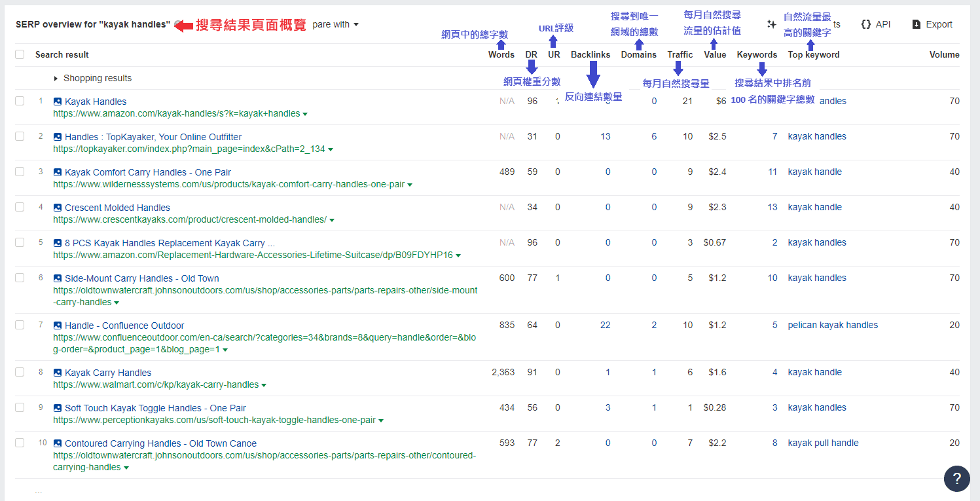Open URL dropdown for amazon B09FDYHP16 link
Image resolution: width=980 pixels, height=501 pixels.
[x=458, y=255]
